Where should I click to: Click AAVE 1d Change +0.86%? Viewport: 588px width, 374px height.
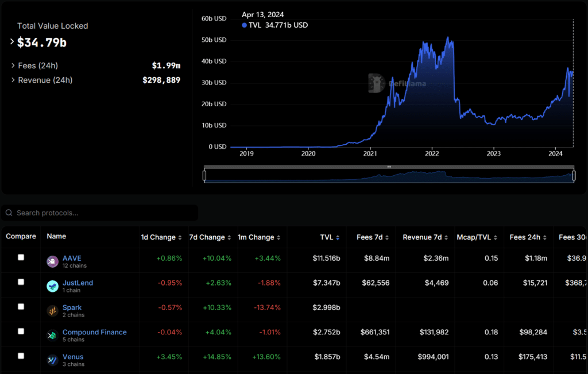tap(169, 258)
